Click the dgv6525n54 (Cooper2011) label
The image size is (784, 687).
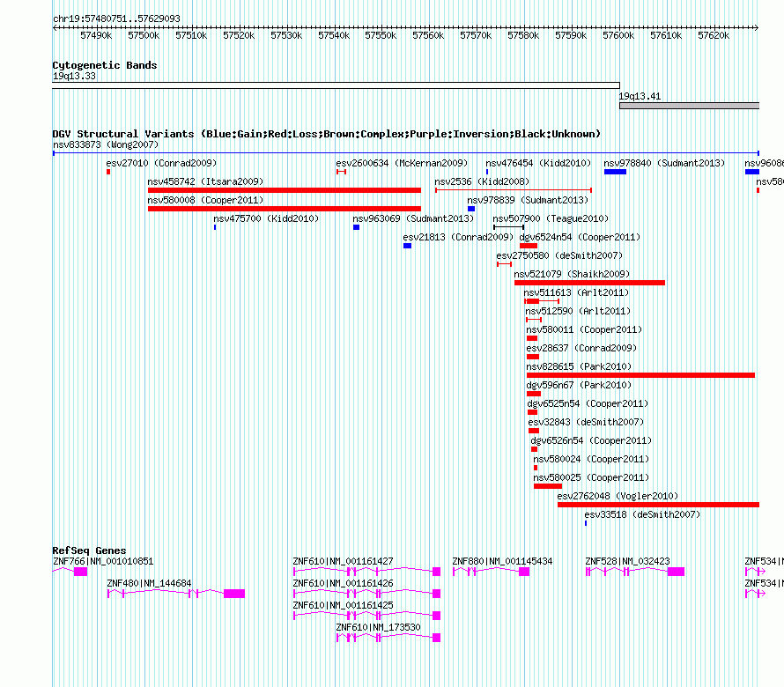(588, 404)
